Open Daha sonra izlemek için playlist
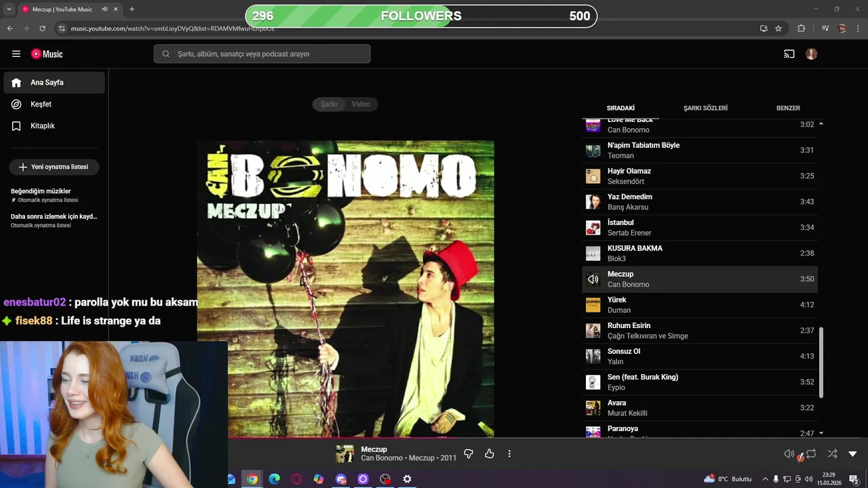Image resolution: width=868 pixels, height=488 pixels. [x=54, y=220]
